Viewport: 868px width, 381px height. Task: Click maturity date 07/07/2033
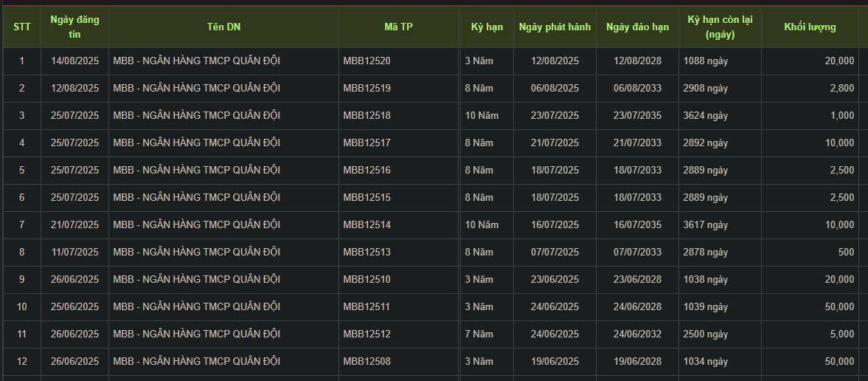coord(638,252)
